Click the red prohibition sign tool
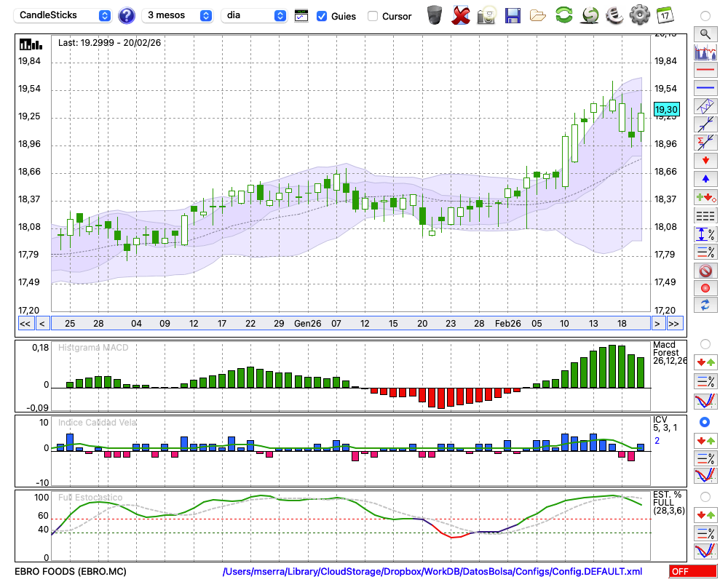728x582 pixels. coord(705,271)
